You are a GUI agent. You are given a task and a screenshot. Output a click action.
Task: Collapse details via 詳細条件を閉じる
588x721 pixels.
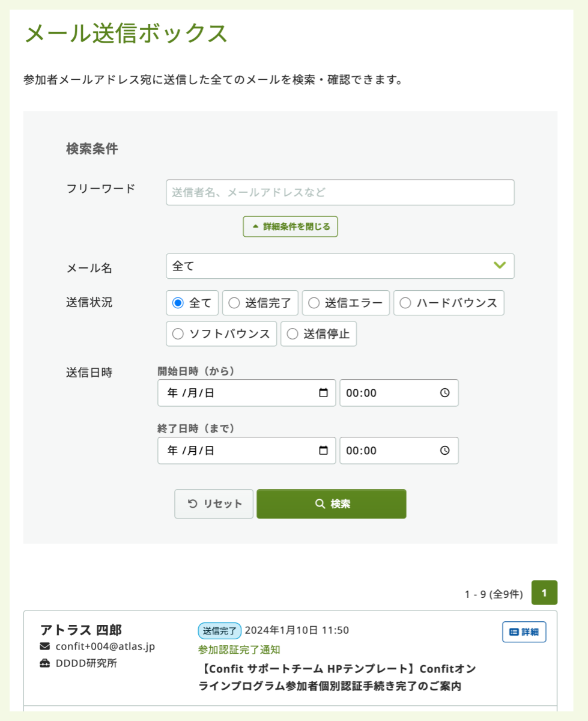(x=290, y=227)
